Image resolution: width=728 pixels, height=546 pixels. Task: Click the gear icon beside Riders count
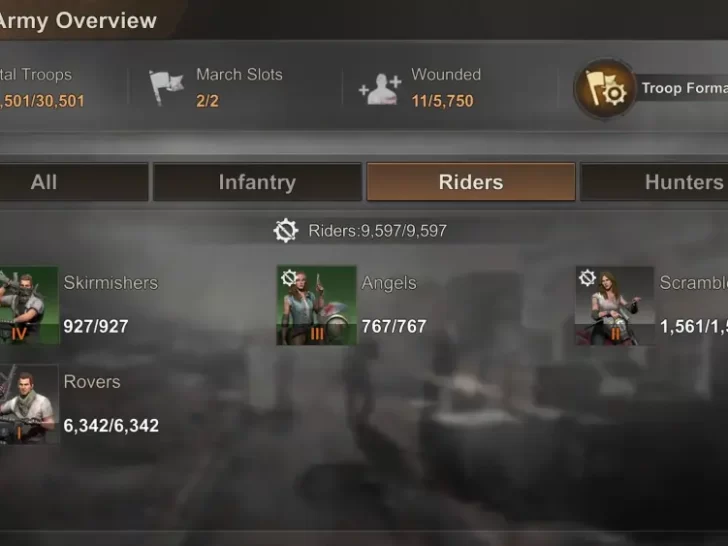285,230
